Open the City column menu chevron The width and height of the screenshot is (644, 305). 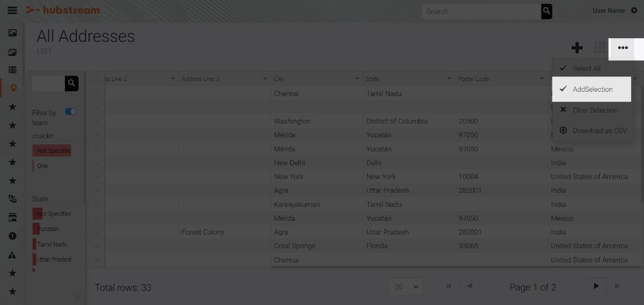[x=357, y=79]
